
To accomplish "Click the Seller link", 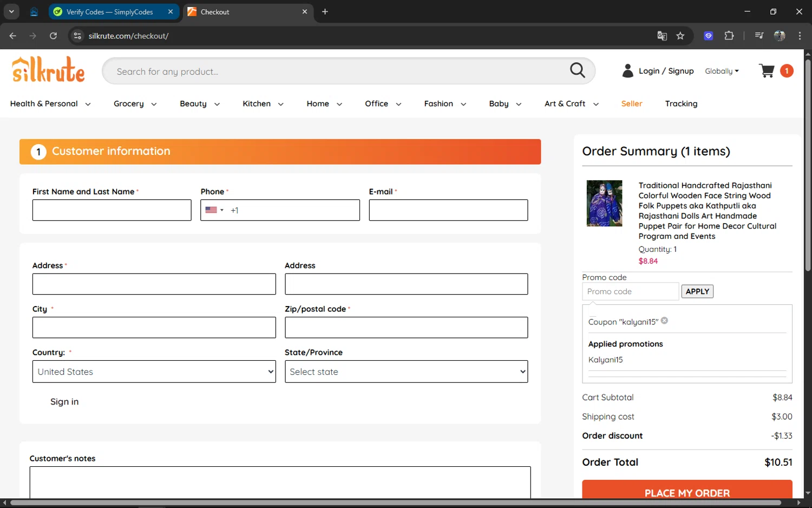I will [632, 103].
